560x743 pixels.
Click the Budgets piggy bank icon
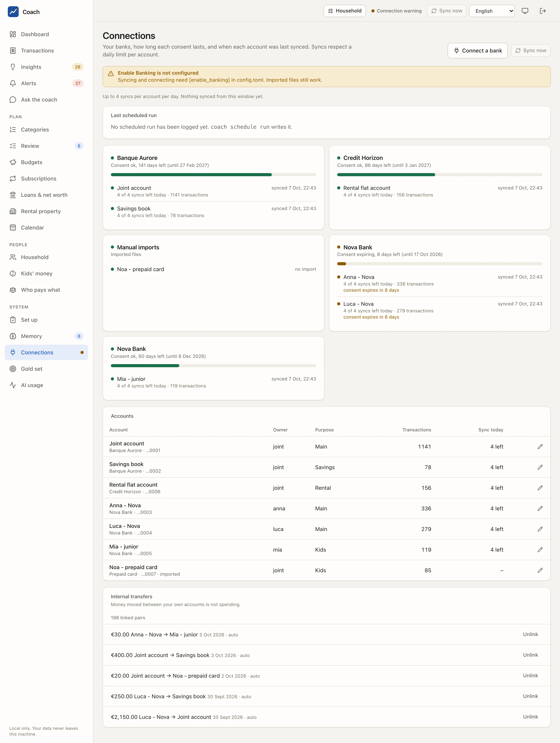coord(13,162)
